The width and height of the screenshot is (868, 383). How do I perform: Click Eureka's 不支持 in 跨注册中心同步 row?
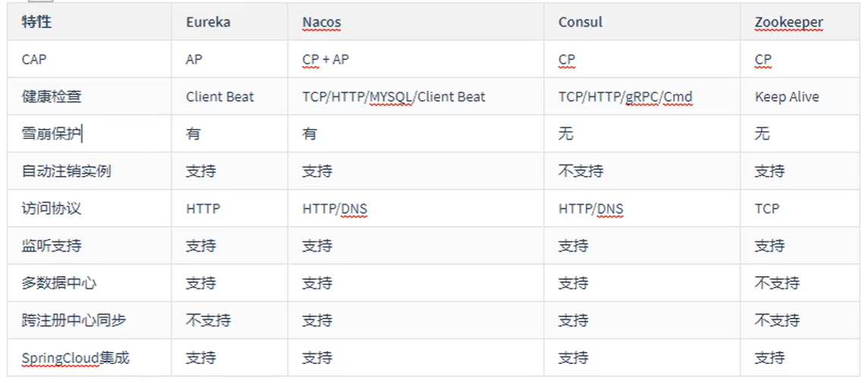(x=208, y=320)
